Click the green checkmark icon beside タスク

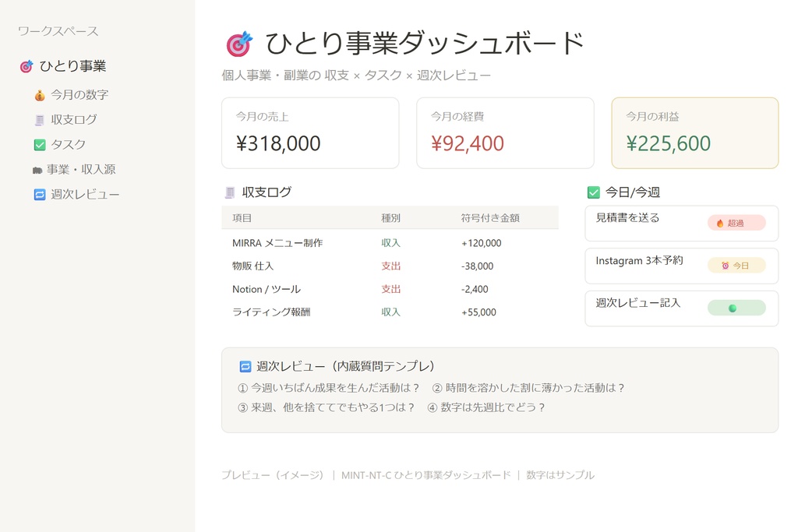coord(40,145)
